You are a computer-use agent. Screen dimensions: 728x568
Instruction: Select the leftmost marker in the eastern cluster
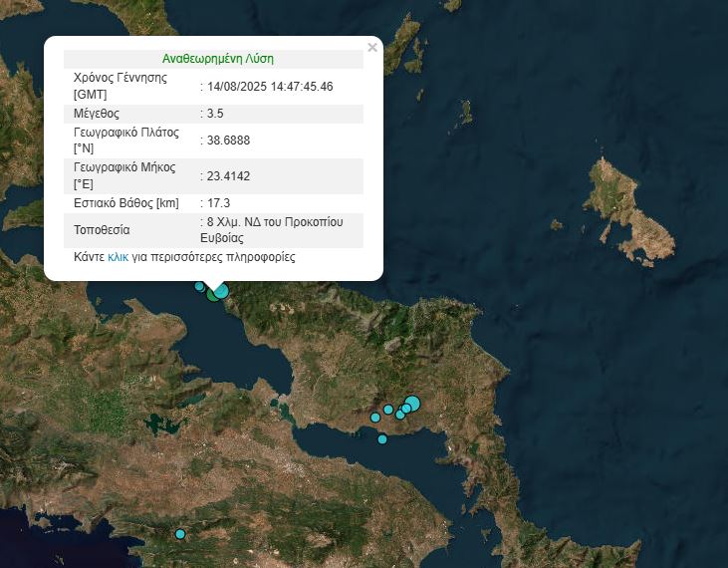pos(375,417)
